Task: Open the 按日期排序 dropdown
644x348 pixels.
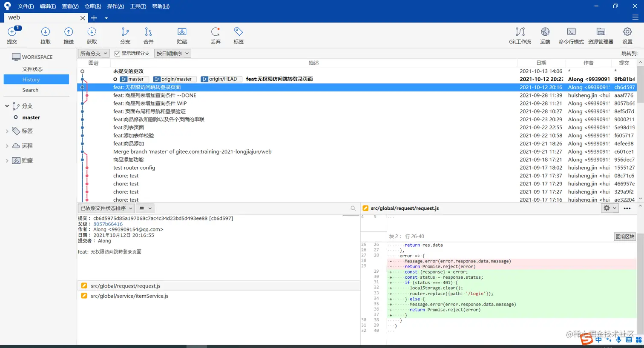Action: point(172,53)
